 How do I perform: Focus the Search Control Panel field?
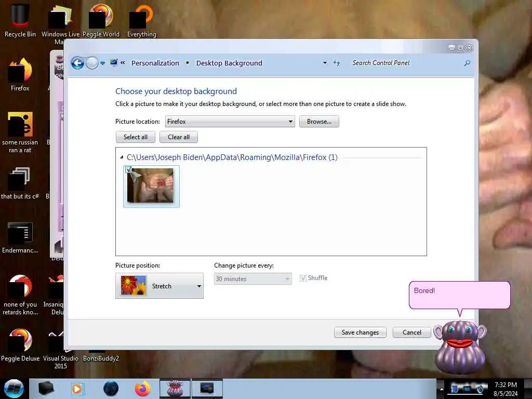tap(405, 63)
